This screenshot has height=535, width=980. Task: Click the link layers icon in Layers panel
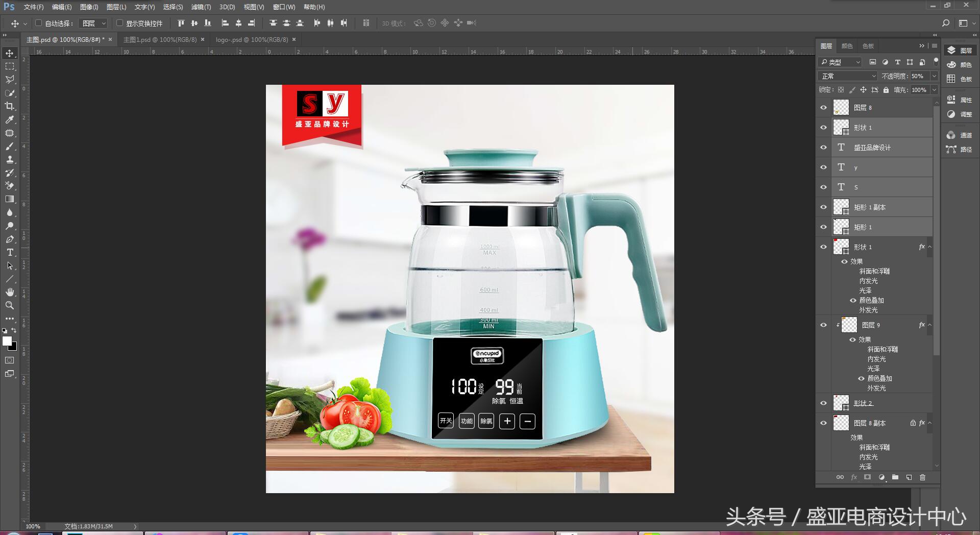coord(840,477)
